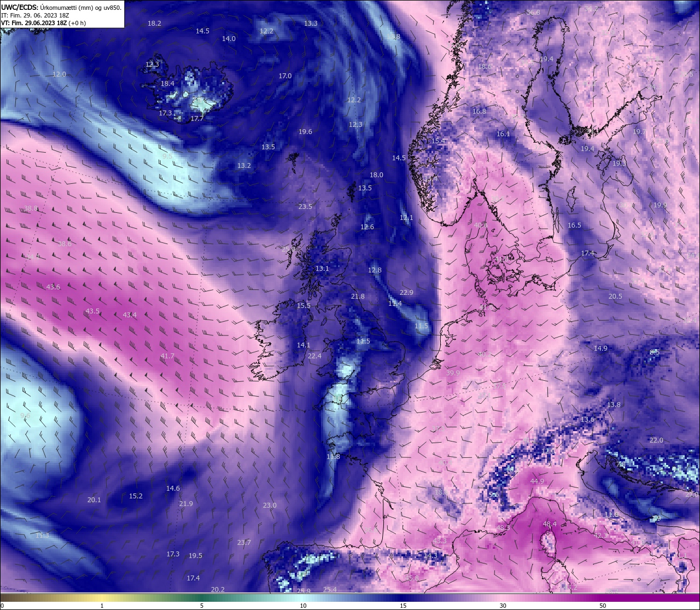Click the 44.9 value over northern Italy
This screenshot has height=610, width=700.
point(537,481)
